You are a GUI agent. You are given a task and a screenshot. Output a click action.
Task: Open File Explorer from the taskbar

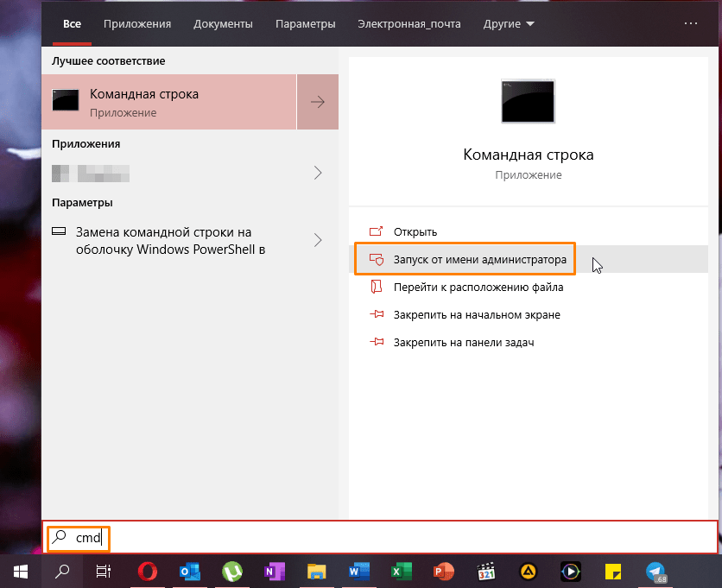pos(316,572)
